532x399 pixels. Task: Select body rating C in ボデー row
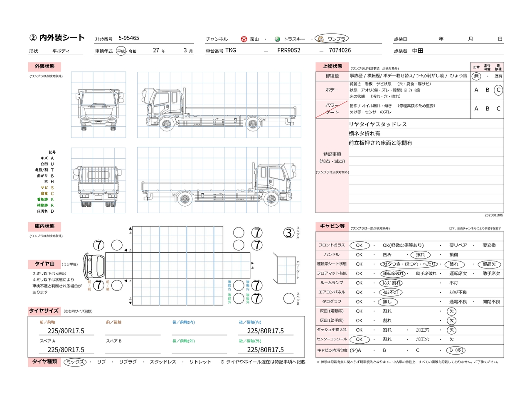coord(498,90)
